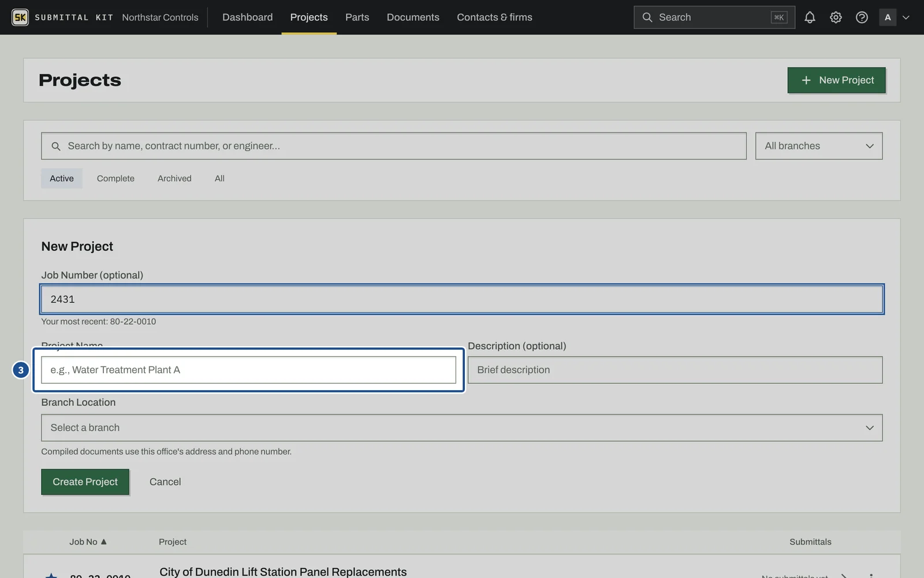Viewport: 924px width, 578px height.
Task: Open the notifications bell
Action: click(810, 17)
